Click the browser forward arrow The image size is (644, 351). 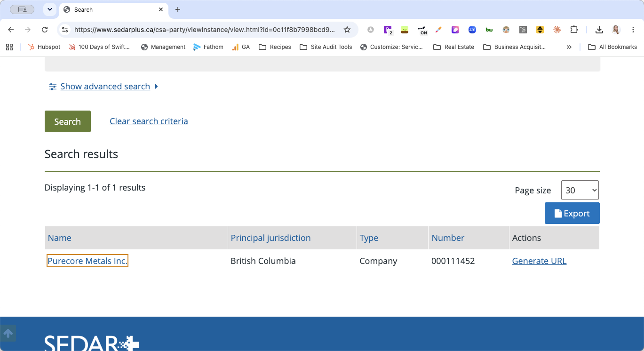click(x=28, y=30)
